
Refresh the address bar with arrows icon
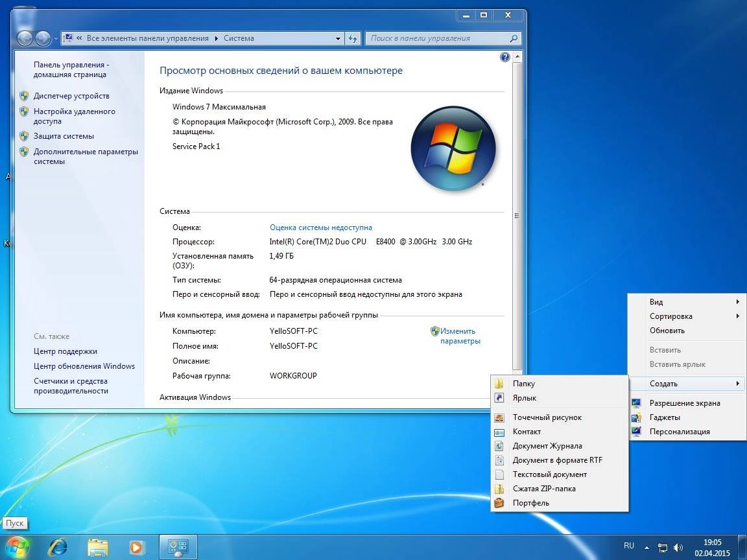pos(353,39)
